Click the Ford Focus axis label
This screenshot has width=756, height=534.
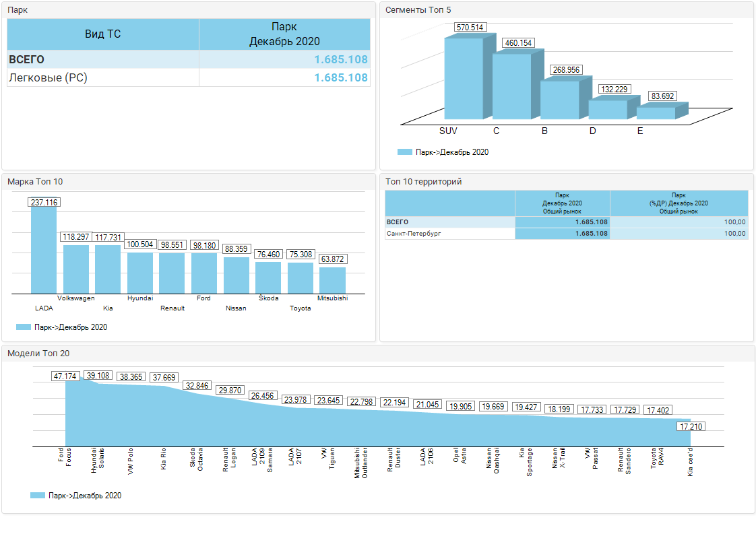pyautogui.click(x=65, y=457)
